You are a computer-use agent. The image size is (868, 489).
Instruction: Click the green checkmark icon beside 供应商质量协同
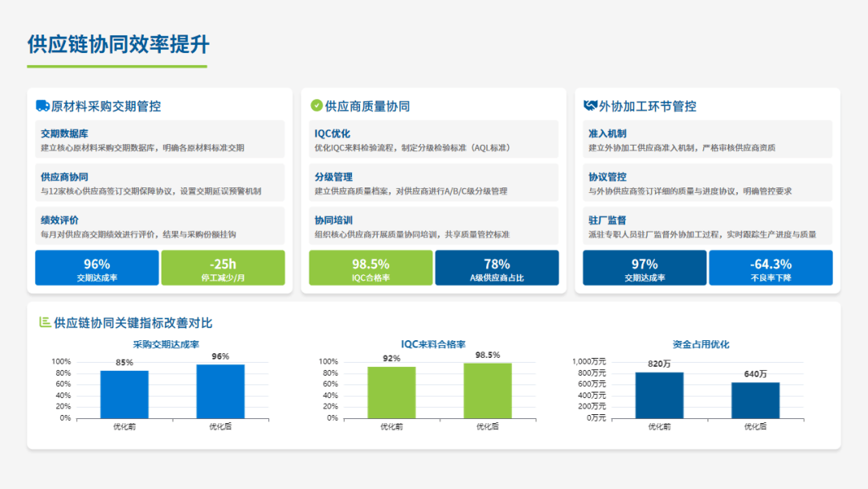point(317,105)
